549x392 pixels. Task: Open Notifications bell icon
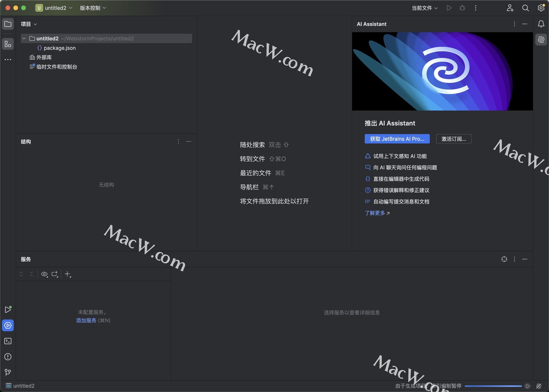tap(541, 24)
